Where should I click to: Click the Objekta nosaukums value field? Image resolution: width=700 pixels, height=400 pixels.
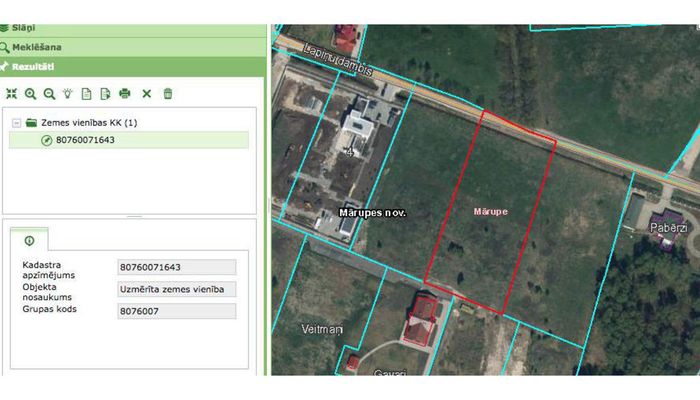[176, 289]
